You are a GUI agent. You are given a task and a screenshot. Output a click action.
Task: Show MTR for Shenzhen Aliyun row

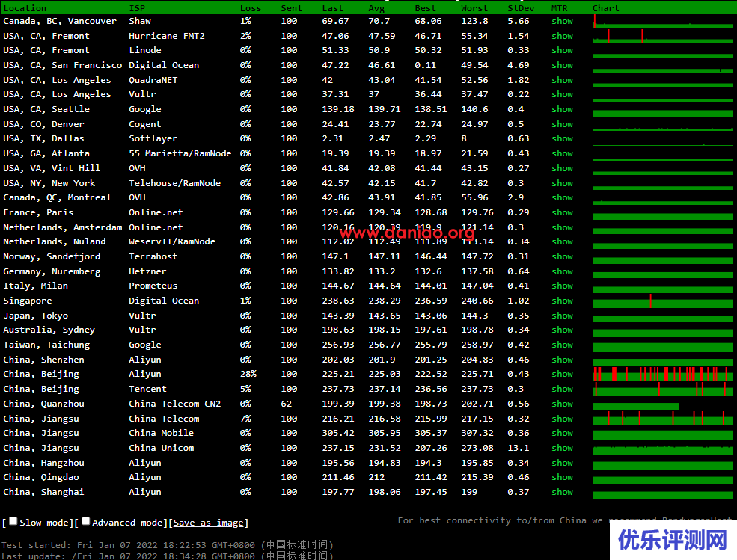click(x=562, y=360)
